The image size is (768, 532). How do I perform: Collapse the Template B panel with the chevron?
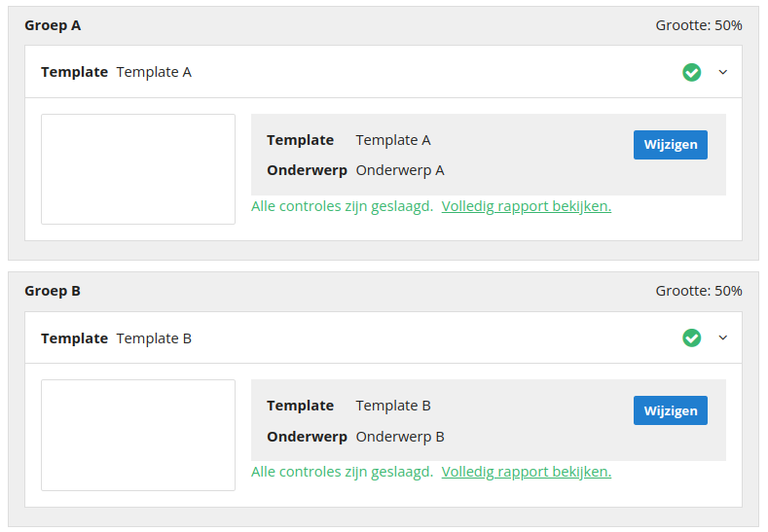click(723, 337)
